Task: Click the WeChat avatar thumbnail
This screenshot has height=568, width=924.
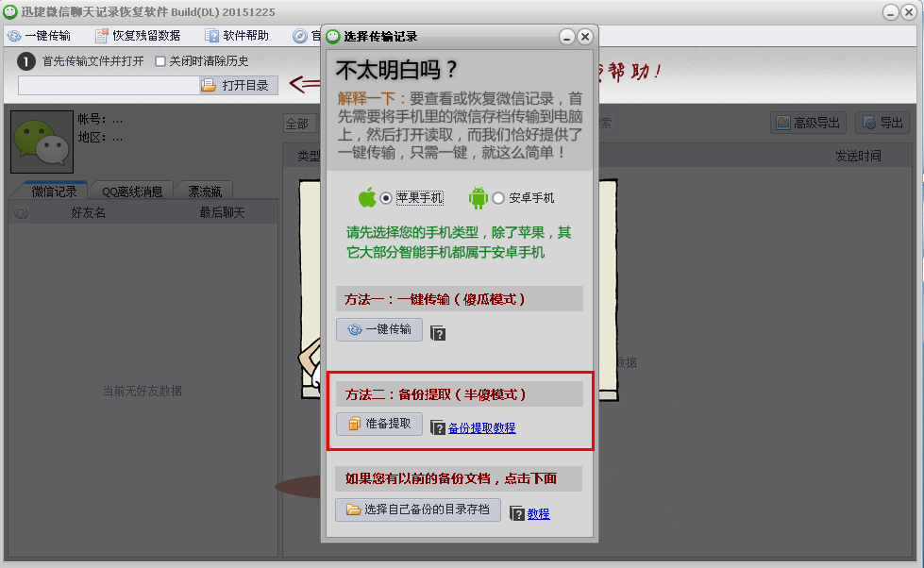Action: (x=42, y=142)
